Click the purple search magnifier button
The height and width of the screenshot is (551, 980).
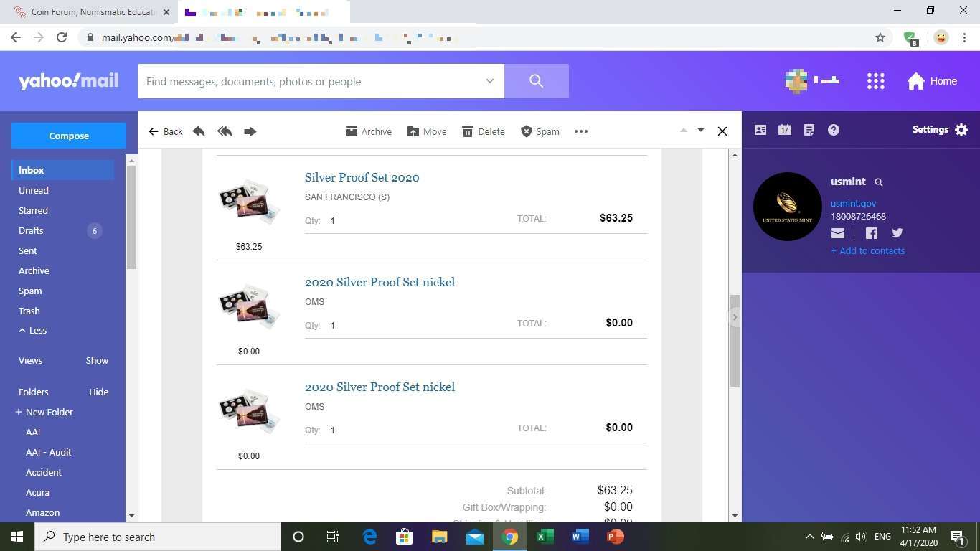(x=537, y=81)
